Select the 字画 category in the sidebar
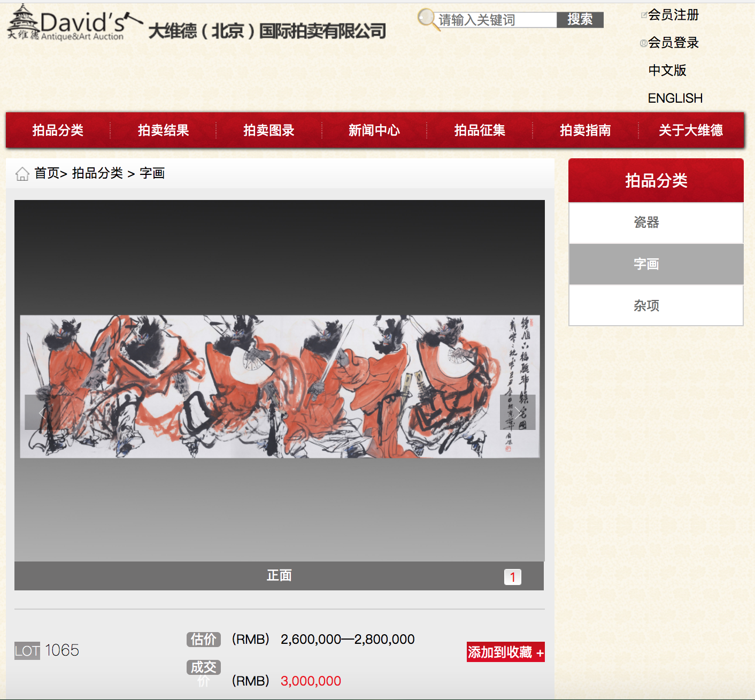Screen dimensions: 755x700 click(656, 264)
